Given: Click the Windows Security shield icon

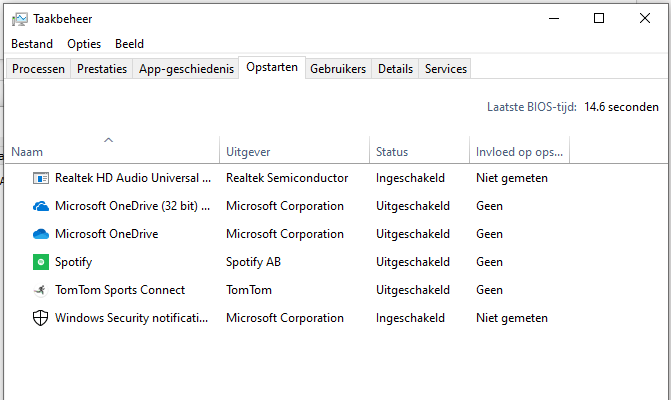Looking at the screenshot, I should pos(41,318).
